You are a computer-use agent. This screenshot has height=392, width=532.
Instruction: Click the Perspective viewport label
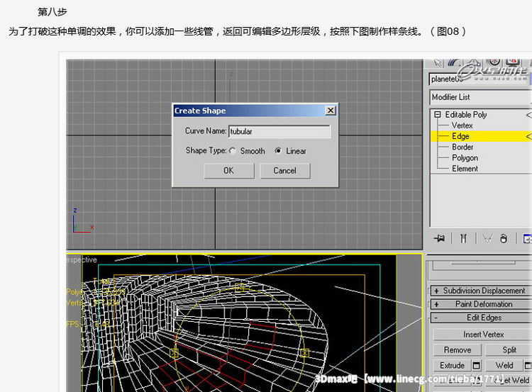click(x=82, y=259)
